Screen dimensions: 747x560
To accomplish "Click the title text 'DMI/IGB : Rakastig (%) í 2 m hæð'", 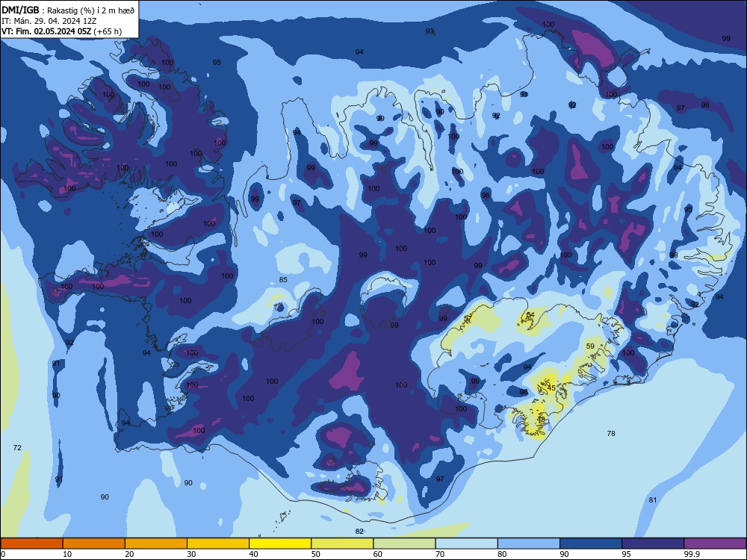I will tap(68, 10).
